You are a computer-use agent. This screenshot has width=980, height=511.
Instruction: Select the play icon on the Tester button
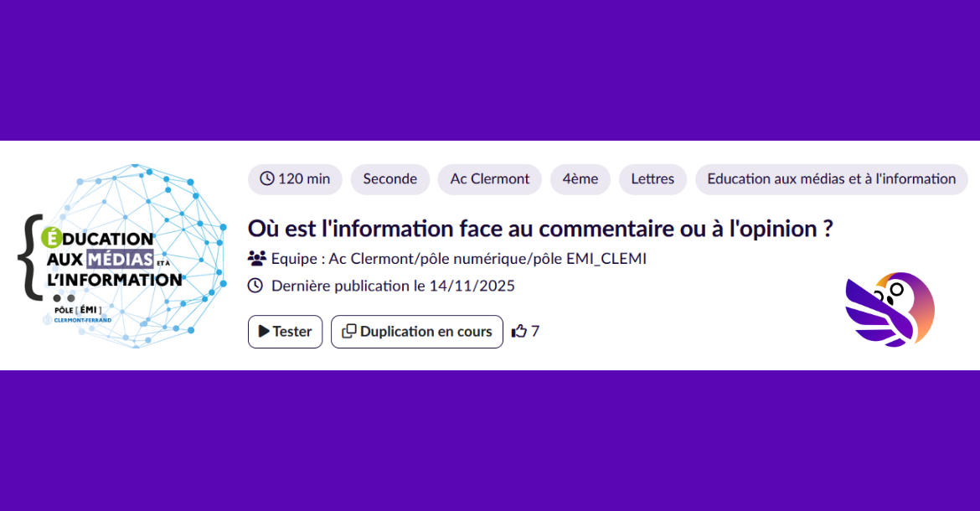(x=265, y=331)
